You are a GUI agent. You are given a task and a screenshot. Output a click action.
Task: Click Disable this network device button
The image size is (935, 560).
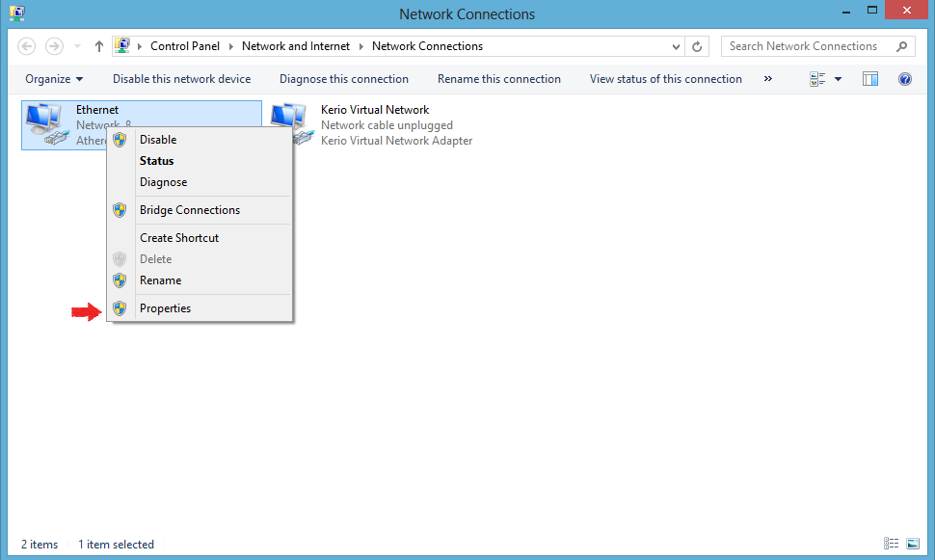181,79
